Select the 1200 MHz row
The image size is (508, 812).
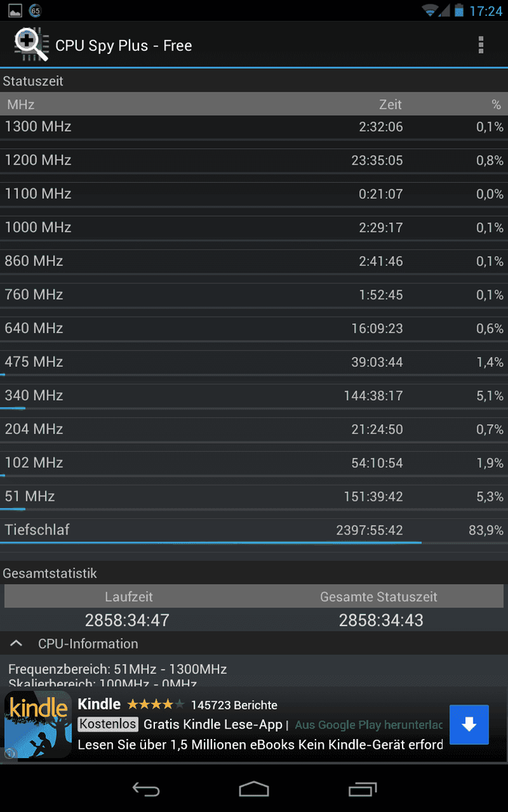[254, 161]
